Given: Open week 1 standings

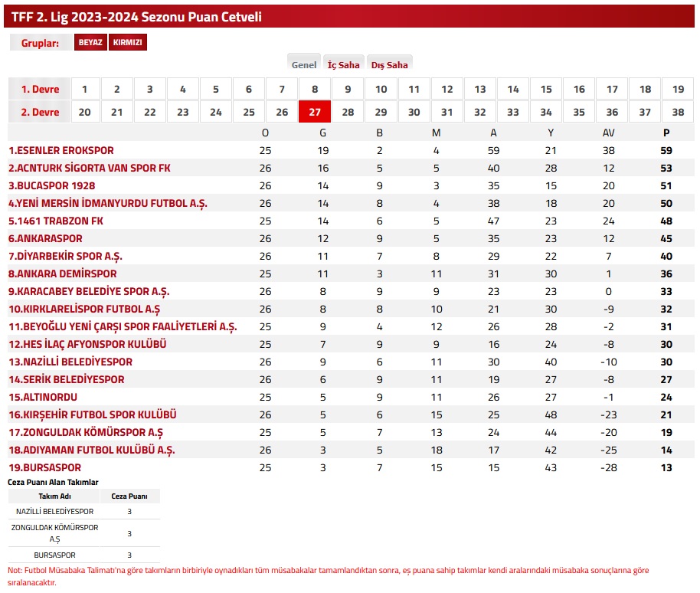Looking at the screenshot, I should click(84, 89).
